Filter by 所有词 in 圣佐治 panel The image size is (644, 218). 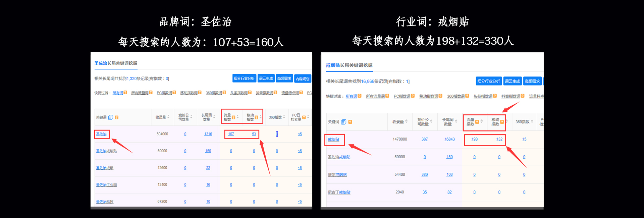tap(118, 93)
